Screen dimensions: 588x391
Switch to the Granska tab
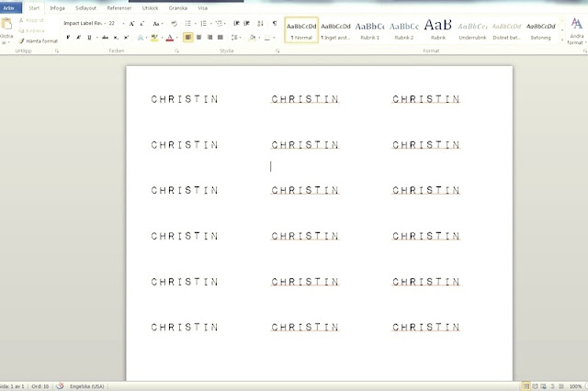[177, 8]
